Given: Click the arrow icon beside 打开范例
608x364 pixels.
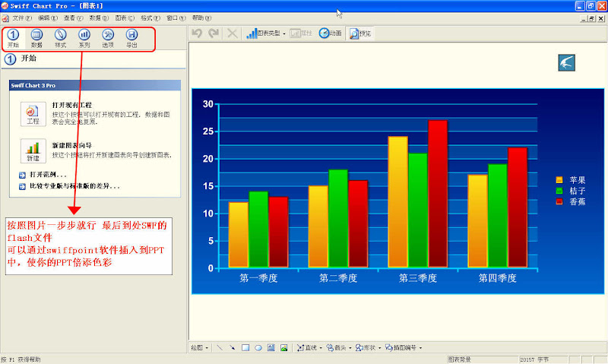Looking at the screenshot, I should 23,175.
